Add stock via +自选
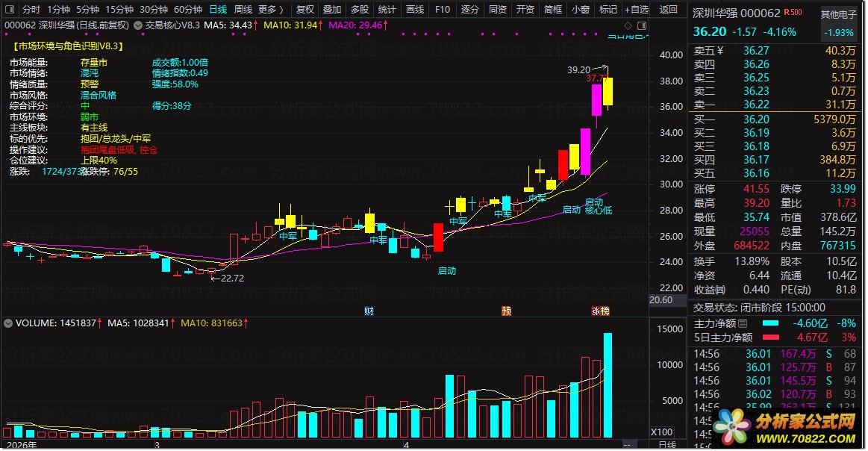This screenshot has height=451, width=868. pos(637,10)
